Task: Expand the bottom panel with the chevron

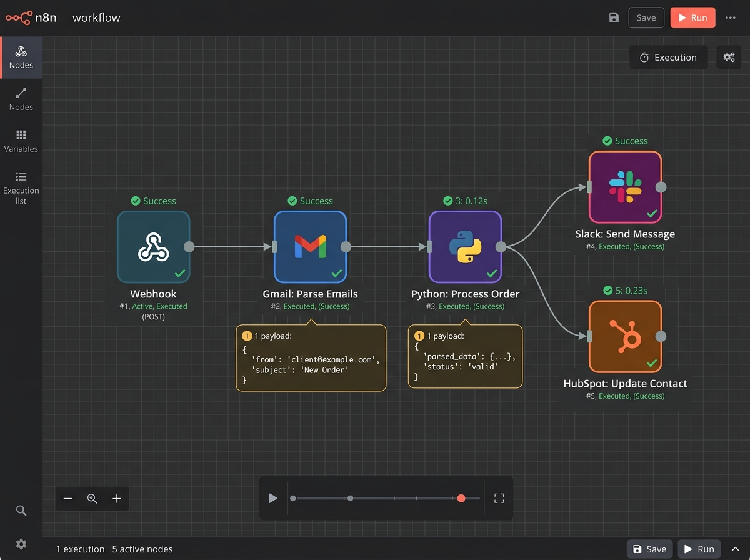Action: [736, 549]
